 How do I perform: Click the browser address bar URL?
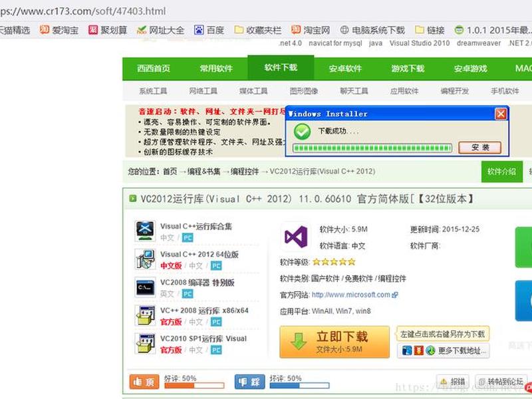82,11
